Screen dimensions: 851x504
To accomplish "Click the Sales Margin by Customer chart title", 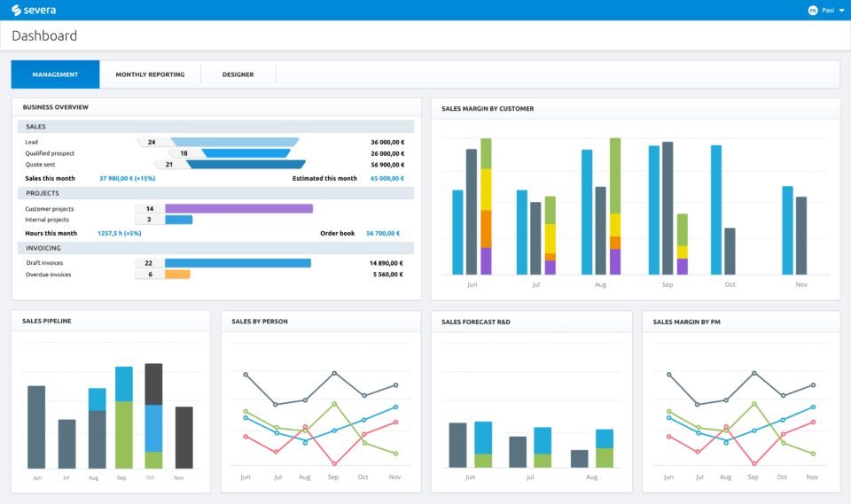I will click(x=488, y=109).
